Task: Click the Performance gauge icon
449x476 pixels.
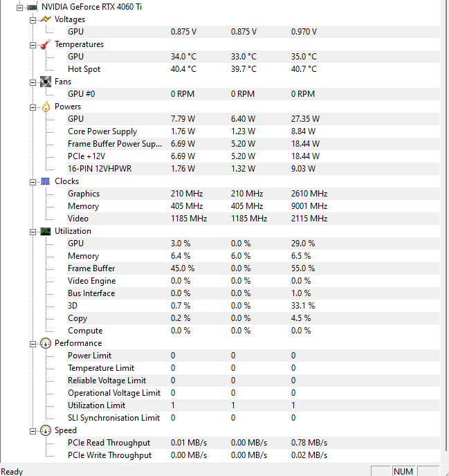Action: pos(46,343)
